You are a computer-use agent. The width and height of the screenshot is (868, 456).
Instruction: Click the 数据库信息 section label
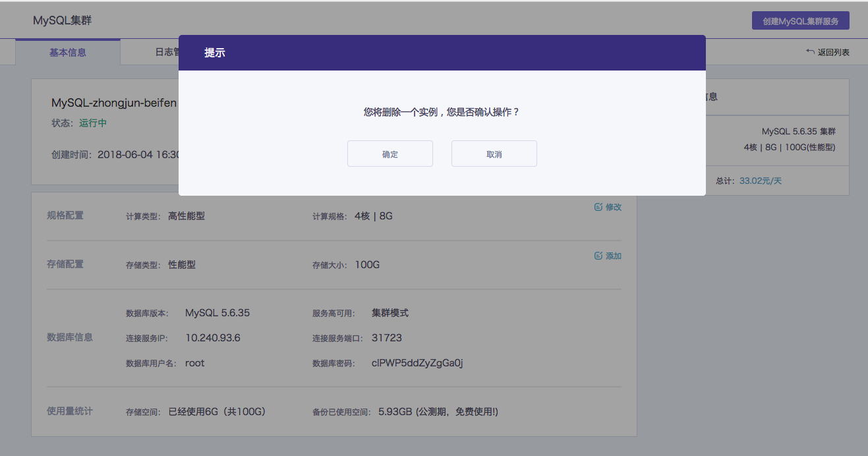click(70, 337)
